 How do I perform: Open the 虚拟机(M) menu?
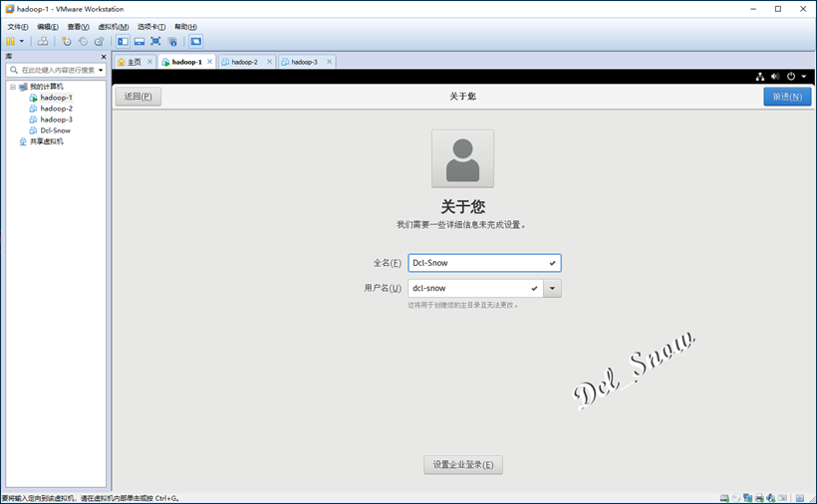(x=113, y=27)
